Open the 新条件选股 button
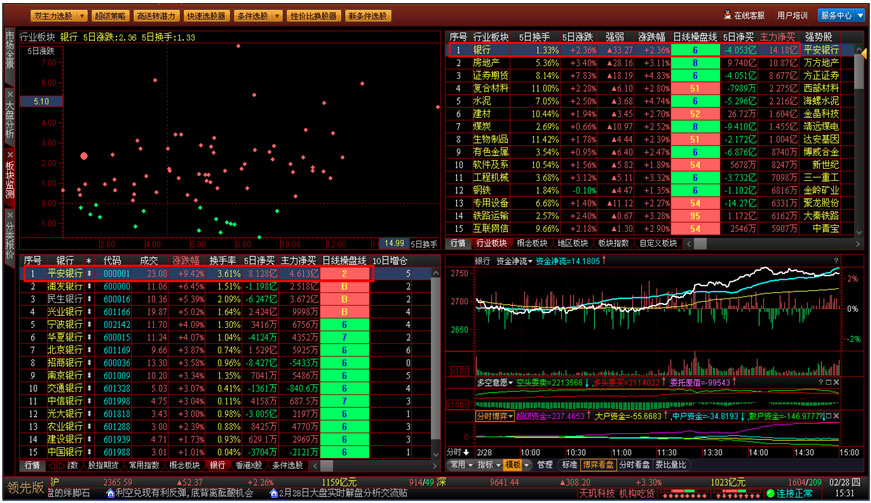The height and width of the screenshot is (503, 871). click(367, 16)
